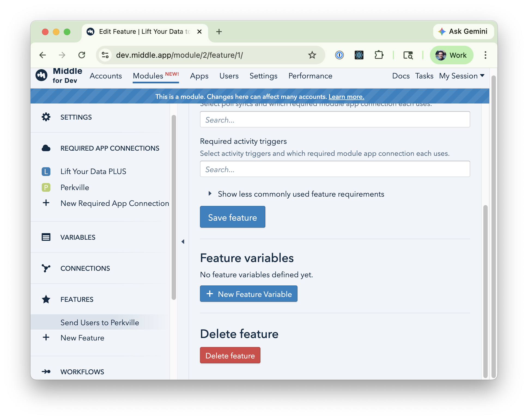
Task: Focus the Required activity triggers search field
Action: click(x=335, y=169)
